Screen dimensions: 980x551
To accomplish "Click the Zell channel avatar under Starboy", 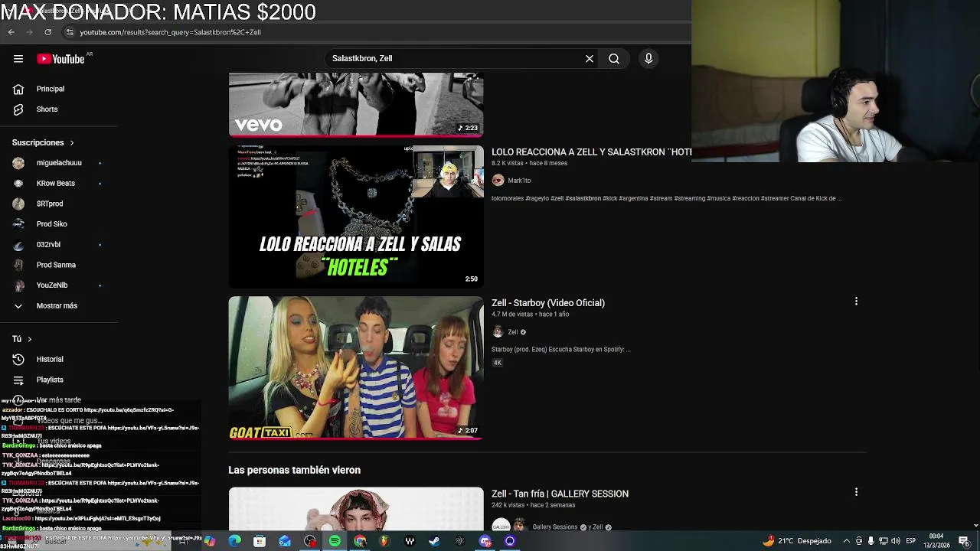I will click(498, 332).
